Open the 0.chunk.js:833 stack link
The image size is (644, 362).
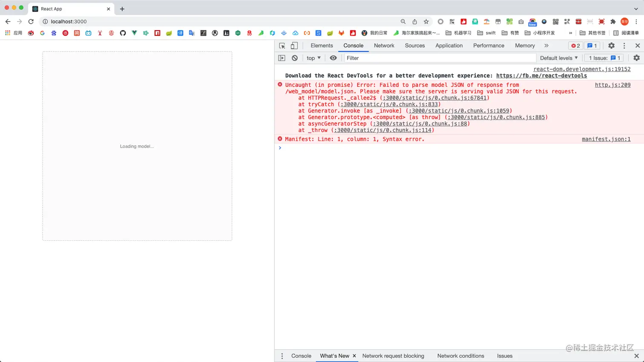tap(389, 104)
